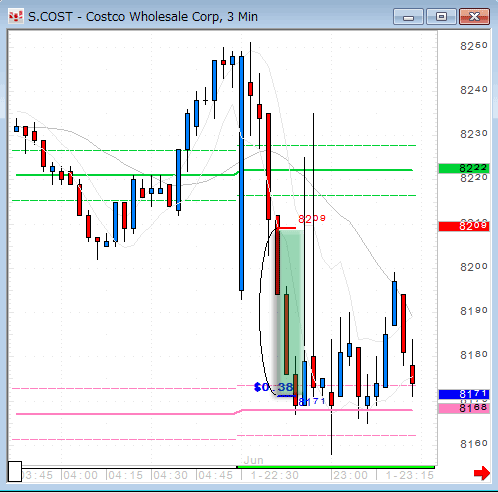Click the chart window app icon

(15, 16)
